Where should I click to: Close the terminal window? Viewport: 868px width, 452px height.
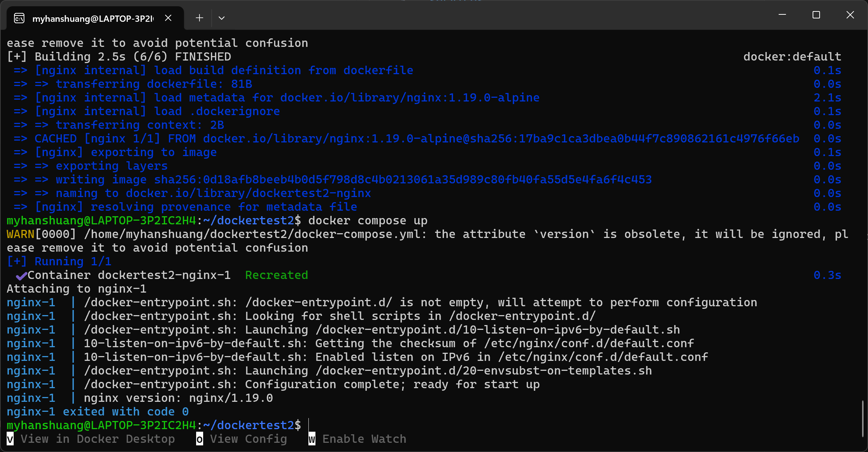point(850,15)
